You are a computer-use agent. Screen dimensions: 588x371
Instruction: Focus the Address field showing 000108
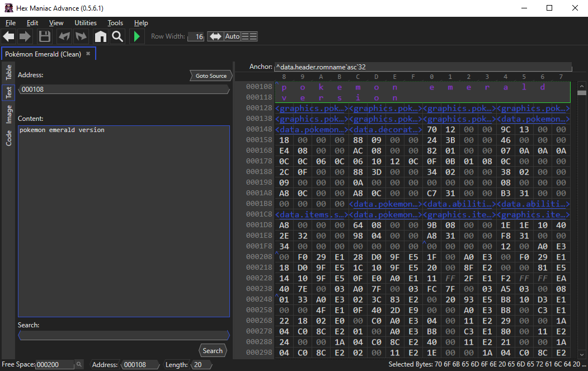pos(124,90)
